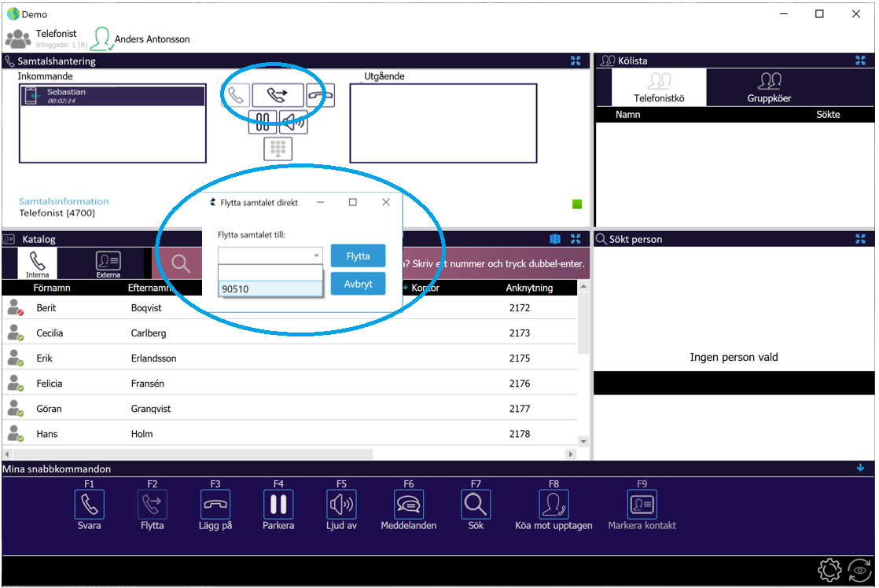Image resolution: width=879 pixels, height=588 pixels.
Task: Open the settings gear icon
Action: coord(829,571)
